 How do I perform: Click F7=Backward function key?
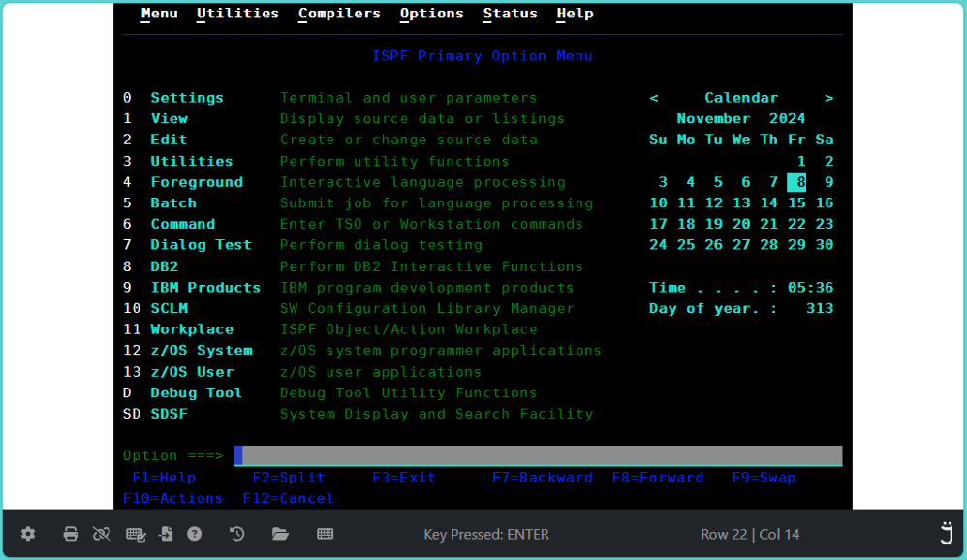[543, 478]
